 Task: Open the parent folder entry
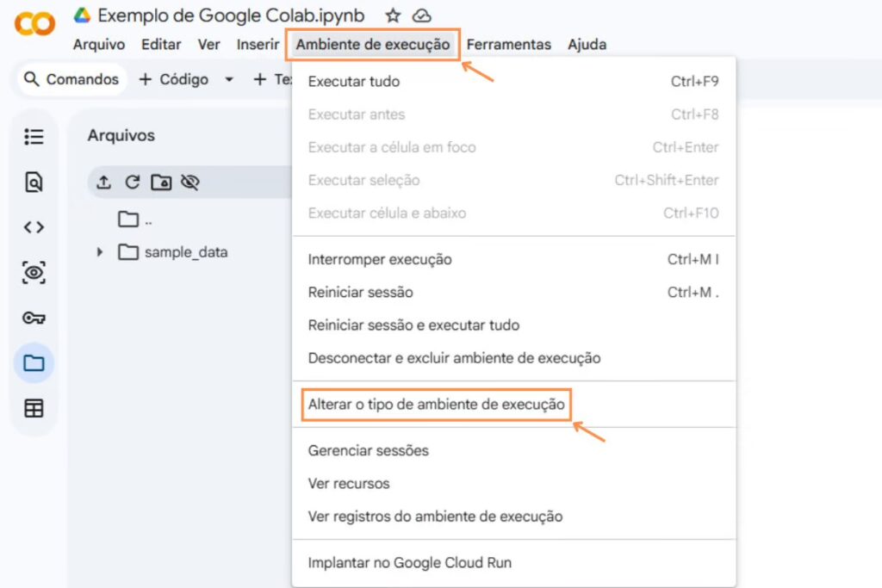(134, 219)
